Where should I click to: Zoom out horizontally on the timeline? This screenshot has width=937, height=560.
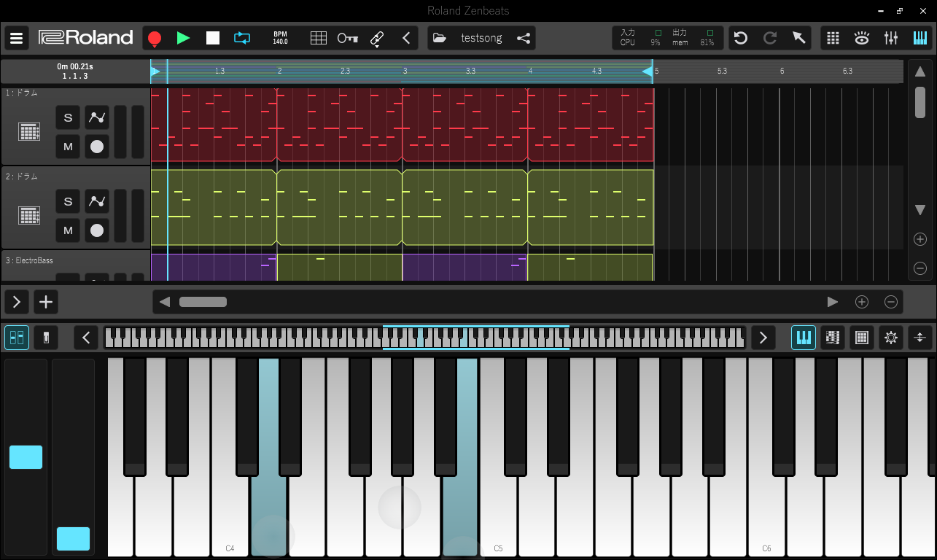(x=891, y=302)
